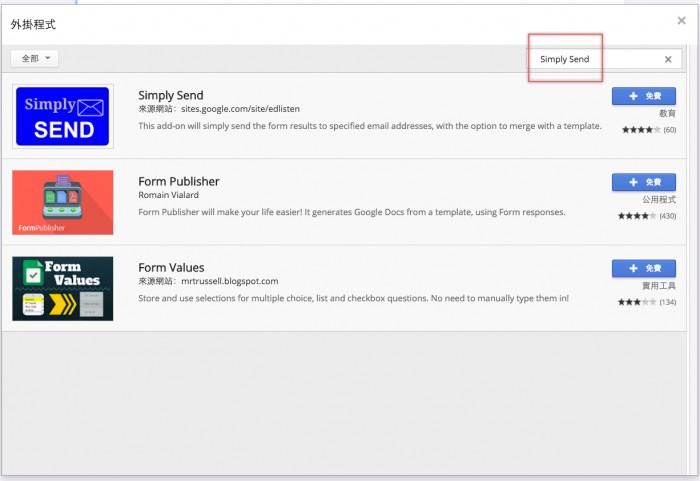Viewport: 700px width, 481px height.
Task: Click the Form Publisher star rating
Action: [x=636, y=216]
